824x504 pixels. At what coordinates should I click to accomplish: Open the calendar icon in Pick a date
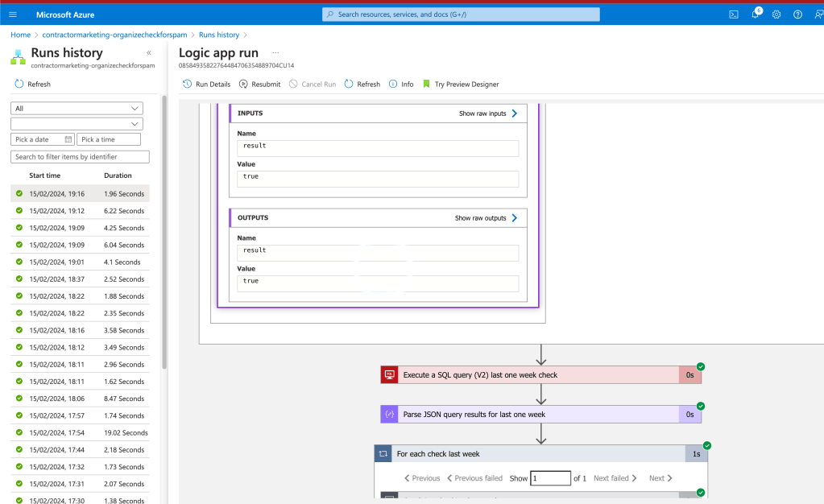click(68, 139)
